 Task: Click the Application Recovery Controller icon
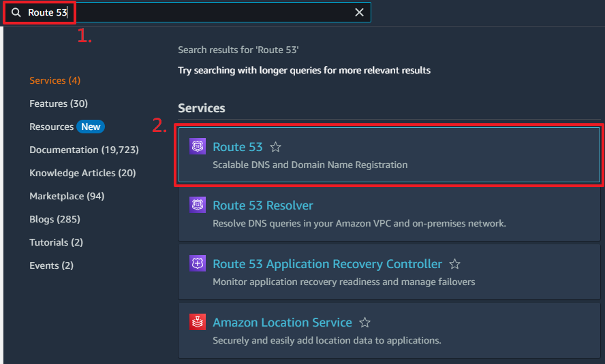(198, 264)
